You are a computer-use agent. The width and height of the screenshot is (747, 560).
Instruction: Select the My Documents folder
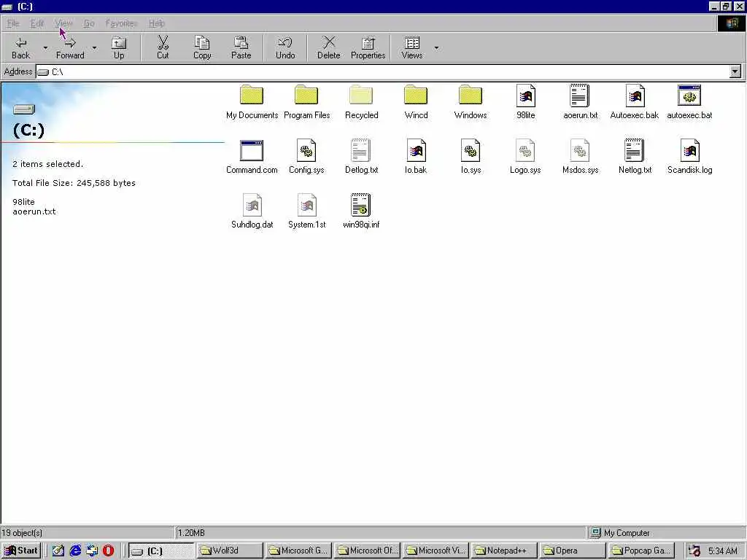click(252, 102)
